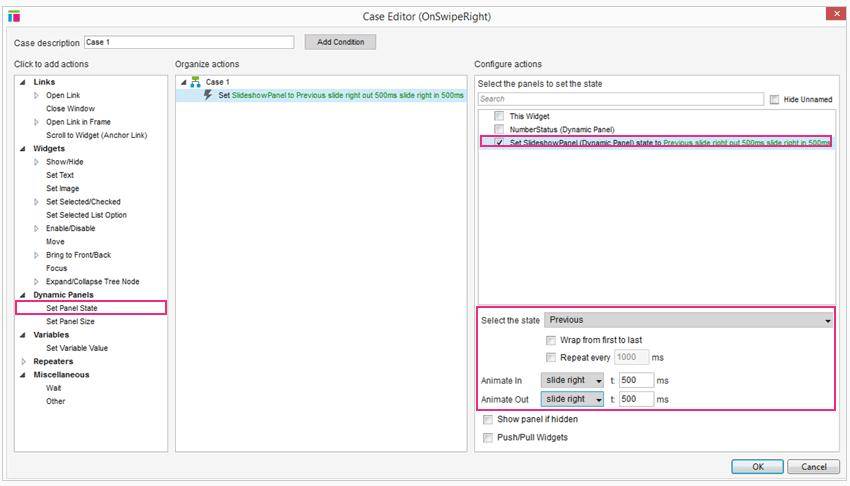Click the lightning bolt action icon
Screen dimensions: 850x486
point(208,95)
